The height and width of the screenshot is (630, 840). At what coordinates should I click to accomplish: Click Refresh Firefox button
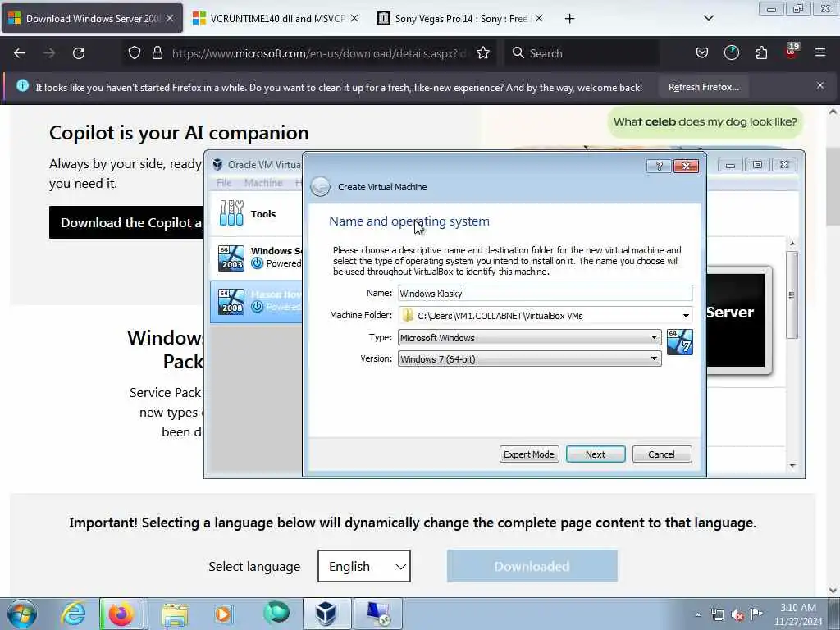pyautogui.click(x=703, y=87)
